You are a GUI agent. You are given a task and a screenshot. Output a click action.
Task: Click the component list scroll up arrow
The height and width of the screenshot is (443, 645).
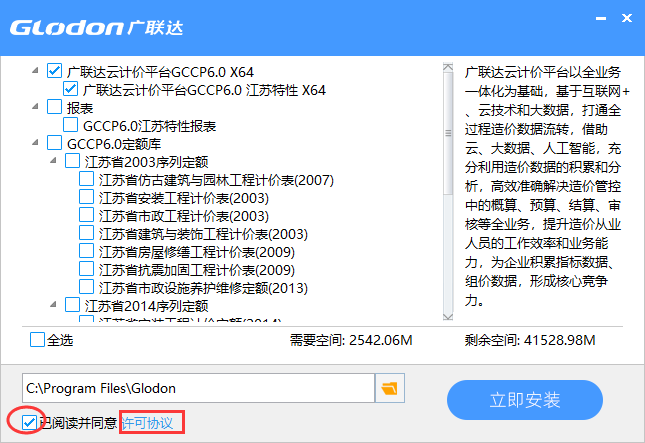[448, 67]
